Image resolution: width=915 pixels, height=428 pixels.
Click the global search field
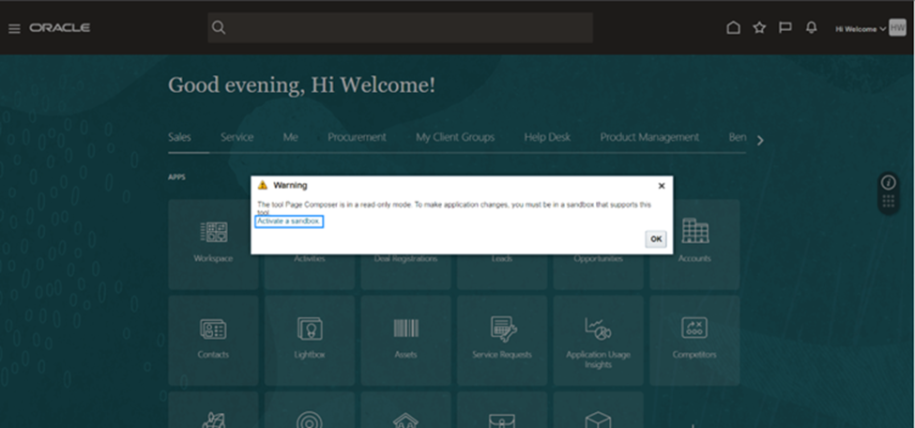pyautogui.click(x=400, y=28)
